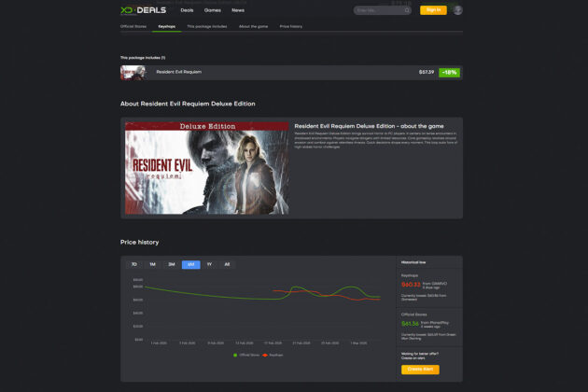Click the XD Deals logo
The image size is (588, 392).
(143, 10)
